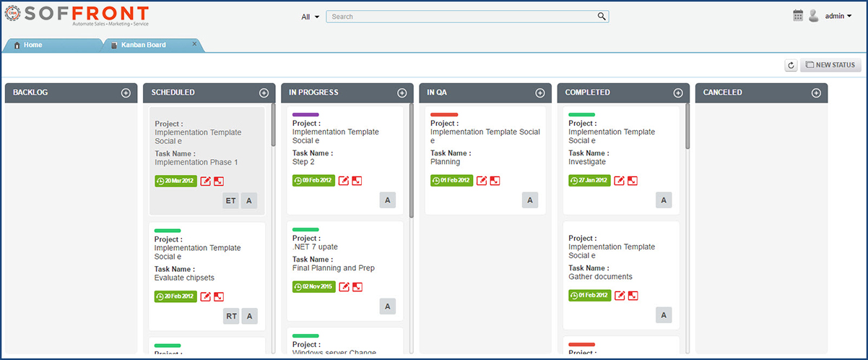Click the red label on Planning card

[444, 114]
